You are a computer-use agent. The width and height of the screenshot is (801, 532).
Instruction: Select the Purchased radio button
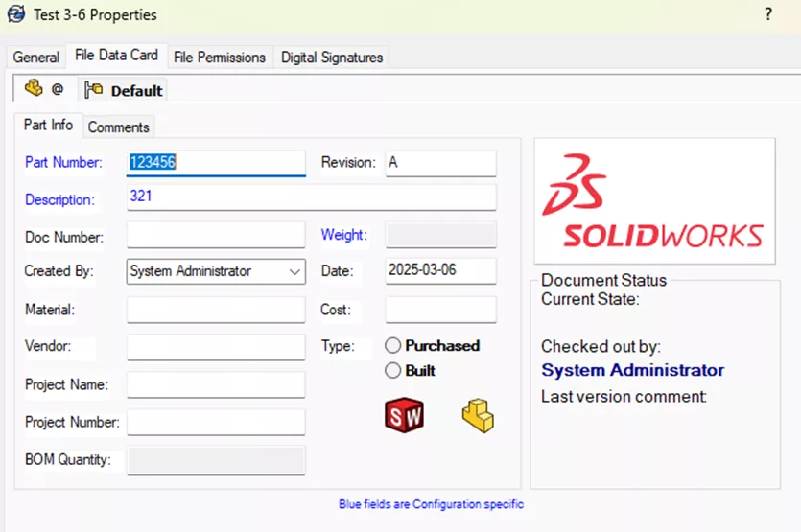(392, 346)
